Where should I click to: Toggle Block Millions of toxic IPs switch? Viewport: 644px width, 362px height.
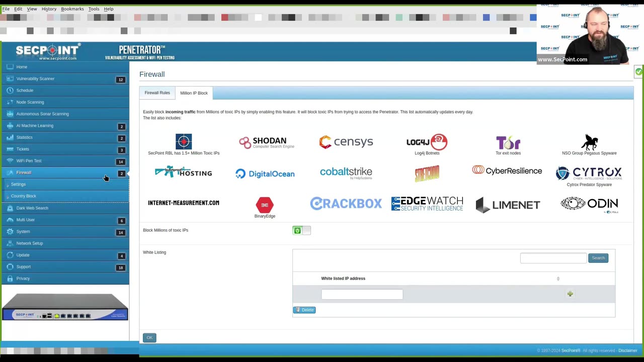pos(301,230)
